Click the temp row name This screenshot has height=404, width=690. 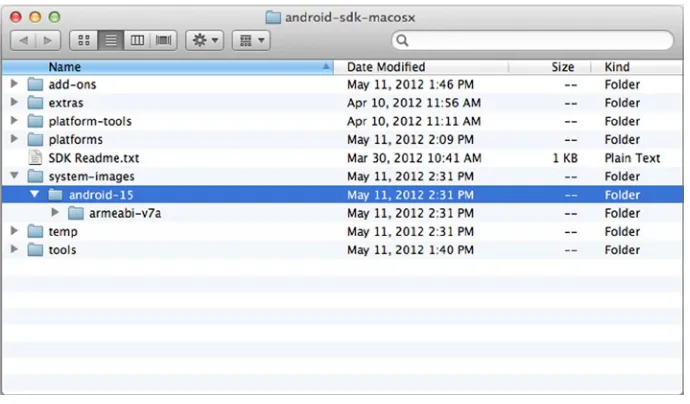63,232
